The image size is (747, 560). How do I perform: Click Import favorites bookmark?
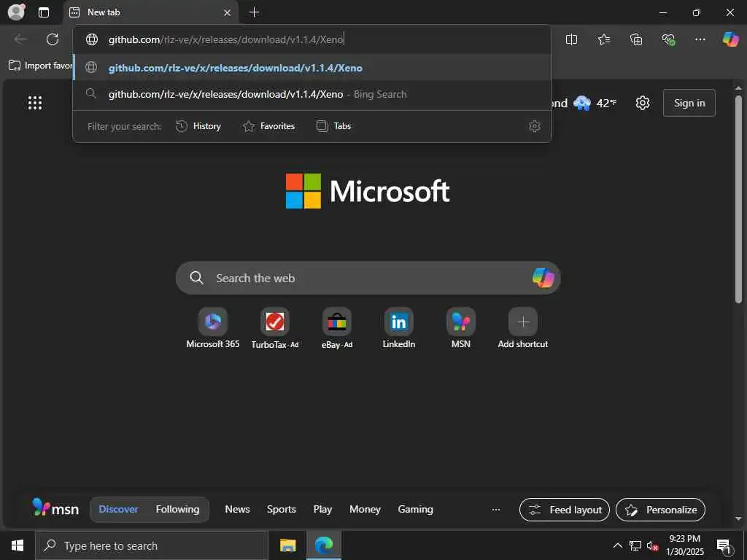click(x=41, y=66)
